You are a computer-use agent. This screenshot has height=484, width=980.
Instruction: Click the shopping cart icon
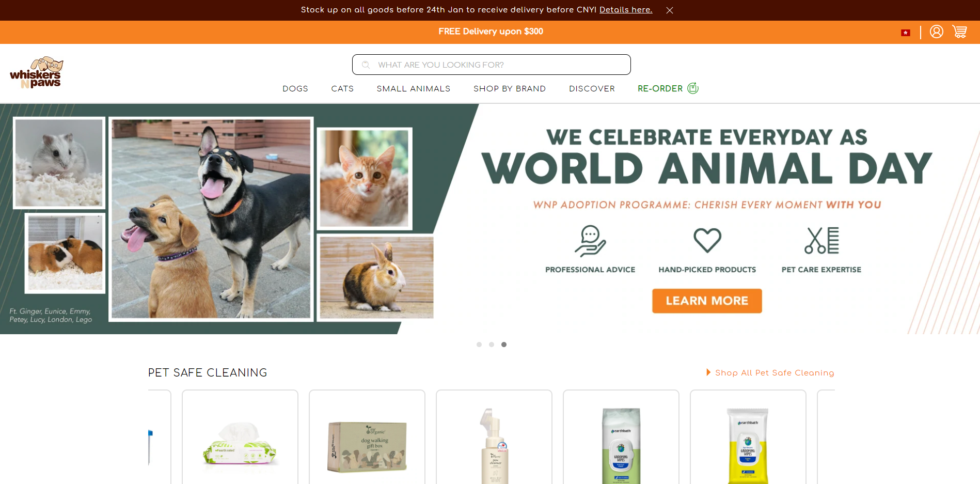click(959, 32)
